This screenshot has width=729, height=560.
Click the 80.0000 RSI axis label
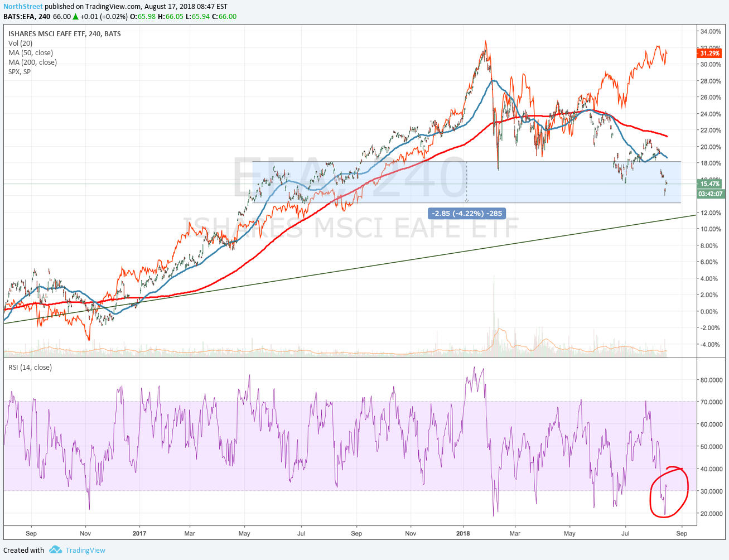[711, 380]
